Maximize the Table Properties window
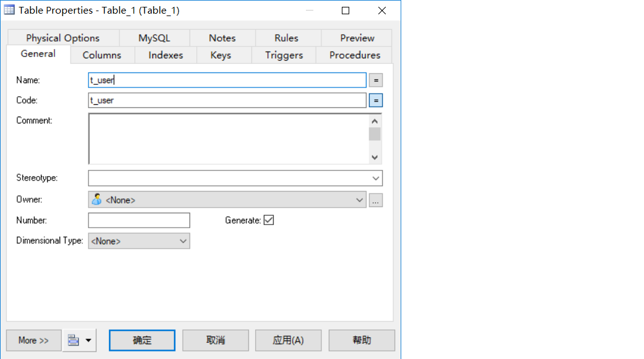This screenshot has height=359, width=644. pyautogui.click(x=346, y=11)
